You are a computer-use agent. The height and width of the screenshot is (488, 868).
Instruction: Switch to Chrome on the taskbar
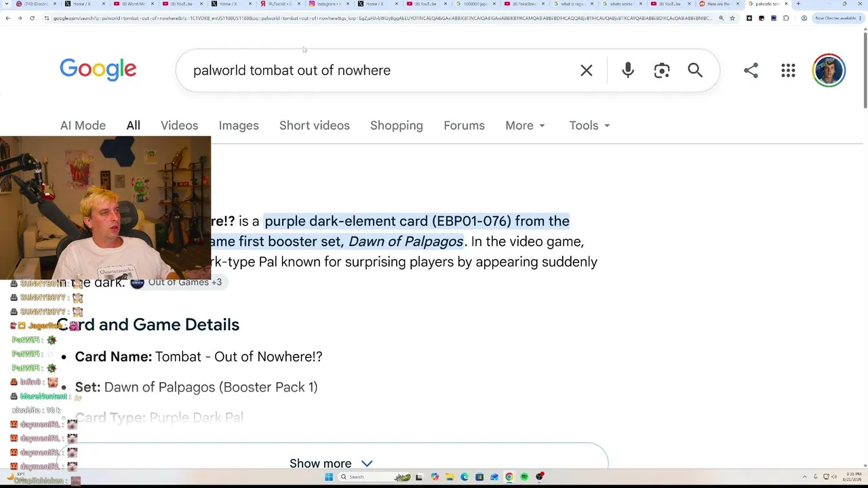509,477
